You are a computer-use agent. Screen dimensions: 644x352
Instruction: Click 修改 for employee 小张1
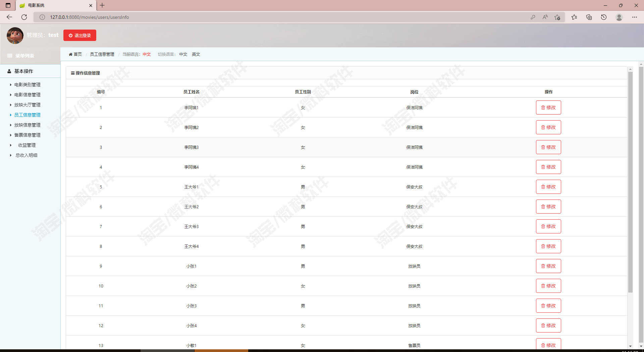coord(548,266)
